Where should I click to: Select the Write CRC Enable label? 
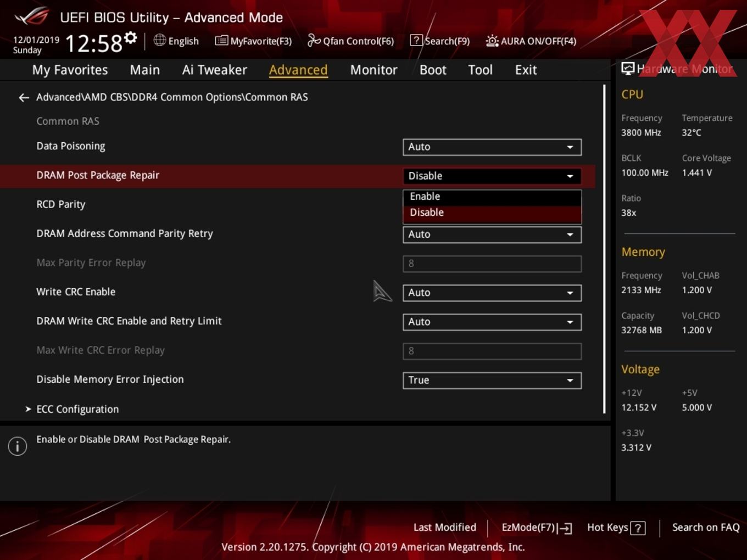pos(76,292)
